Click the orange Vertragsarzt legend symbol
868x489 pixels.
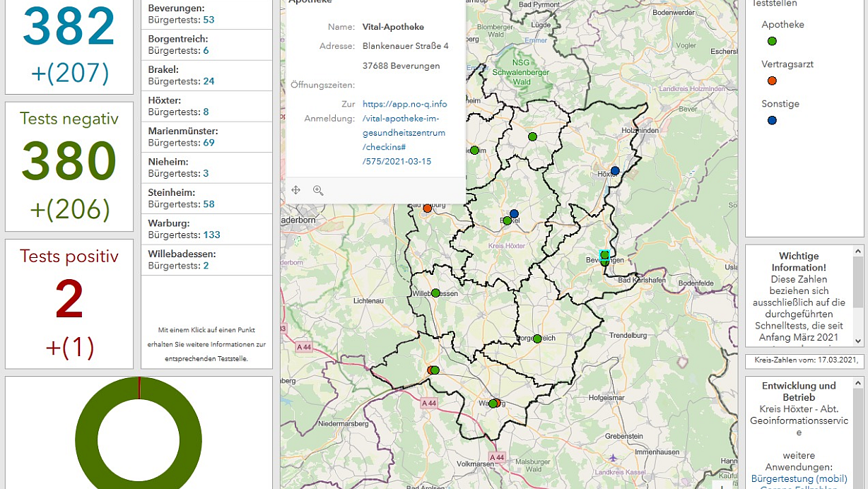(772, 81)
